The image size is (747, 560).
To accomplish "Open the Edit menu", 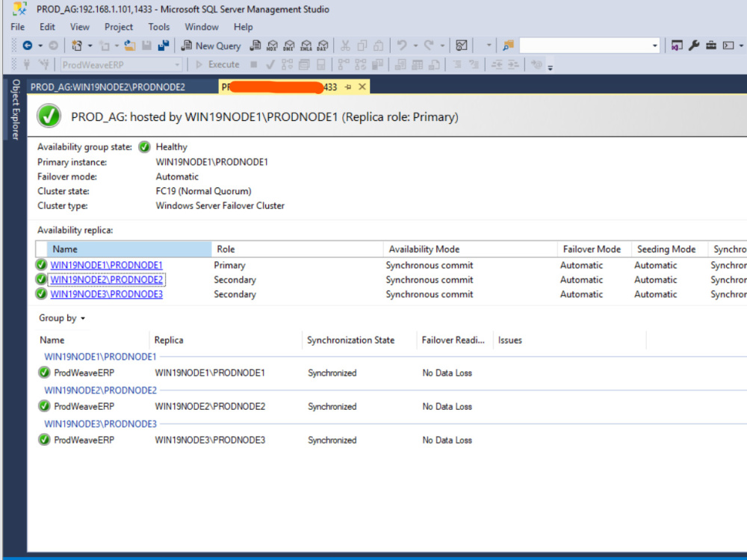I will (x=47, y=27).
